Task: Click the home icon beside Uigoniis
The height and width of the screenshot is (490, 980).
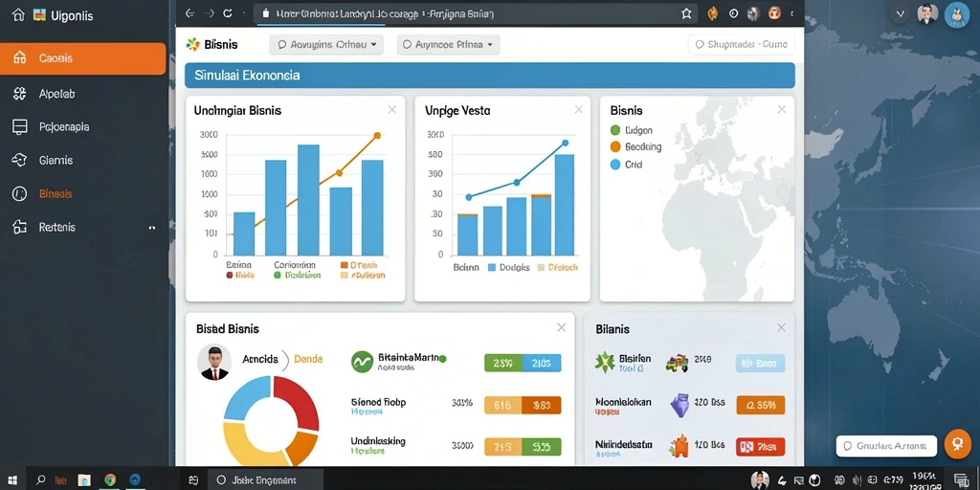Action: coord(19,15)
